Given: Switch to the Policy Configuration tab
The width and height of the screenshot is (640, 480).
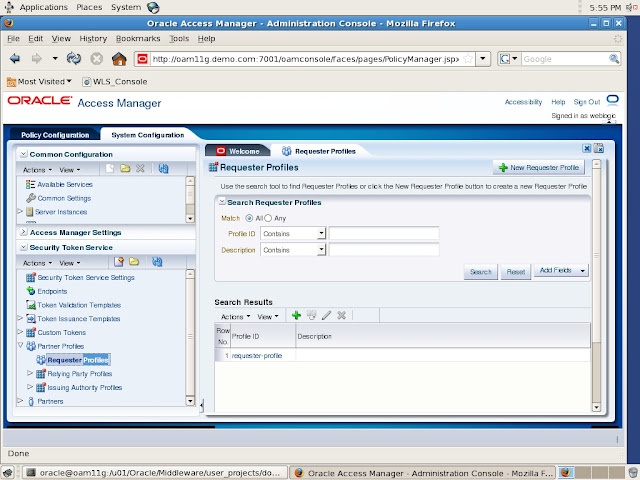Looking at the screenshot, I should [x=55, y=135].
